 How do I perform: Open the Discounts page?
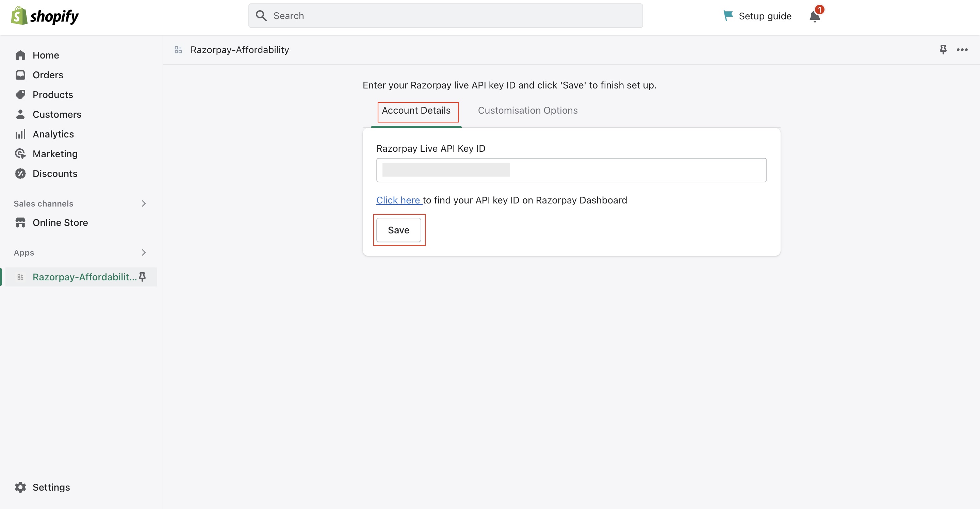[x=55, y=174]
